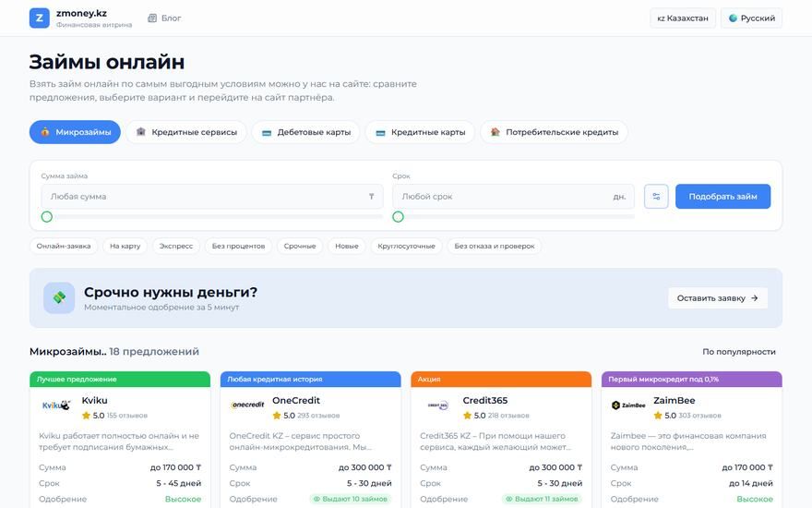Viewport: 812px width, 508px height.
Task: Click the Микрозаймы tab money-bag icon
Action: (x=45, y=132)
